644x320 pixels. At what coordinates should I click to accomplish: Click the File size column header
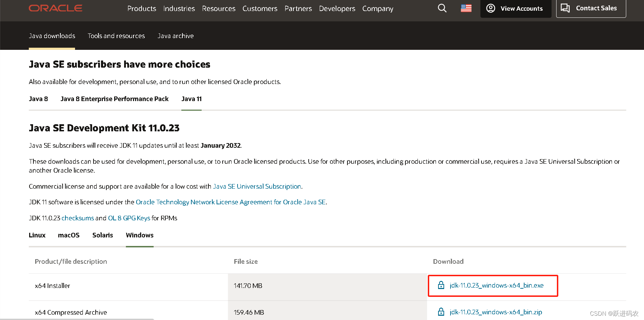[x=246, y=262]
